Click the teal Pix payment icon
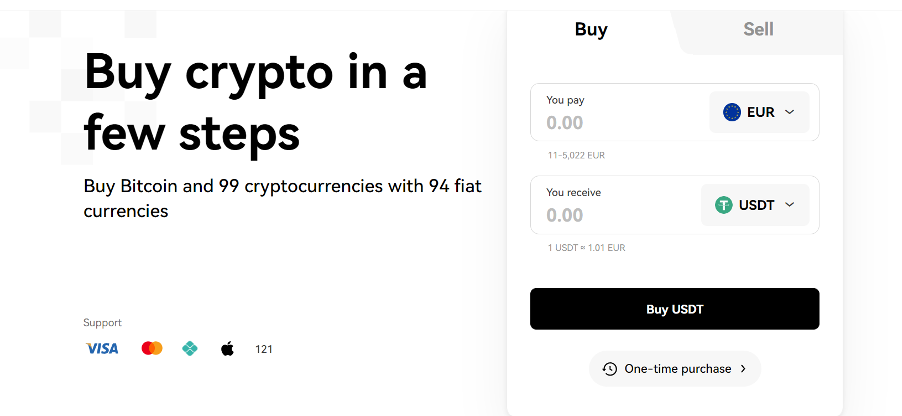The height and width of the screenshot is (416, 902). [x=190, y=349]
